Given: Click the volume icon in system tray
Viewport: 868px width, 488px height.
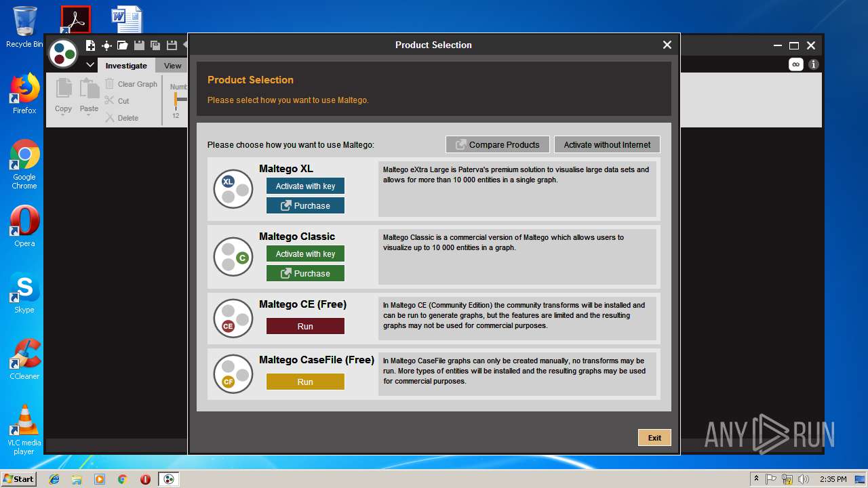Looking at the screenshot, I should tap(804, 479).
